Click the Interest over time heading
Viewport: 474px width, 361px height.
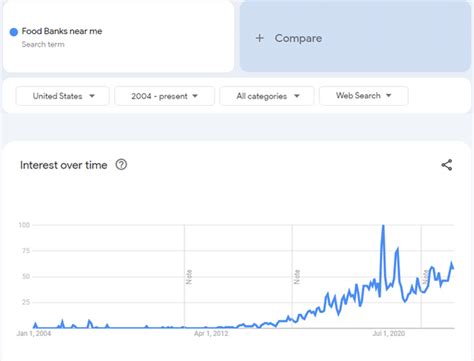(64, 165)
